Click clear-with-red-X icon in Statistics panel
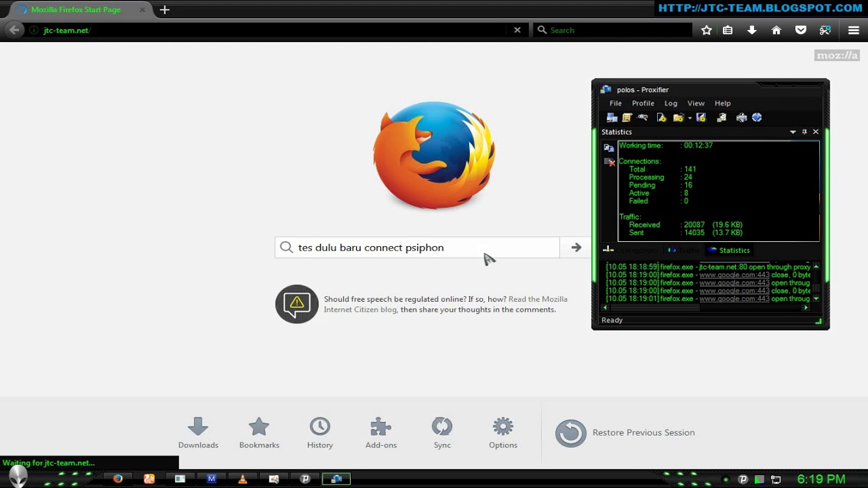Image resolution: width=868 pixels, height=488 pixels. click(609, 162)
